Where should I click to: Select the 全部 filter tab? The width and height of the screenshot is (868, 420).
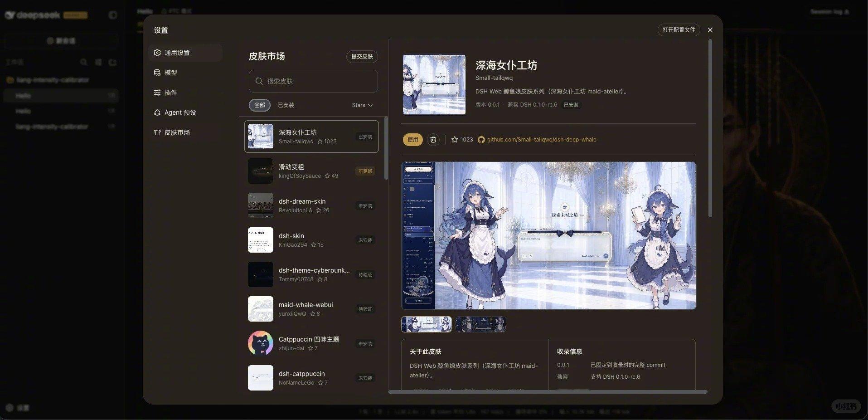259,105
